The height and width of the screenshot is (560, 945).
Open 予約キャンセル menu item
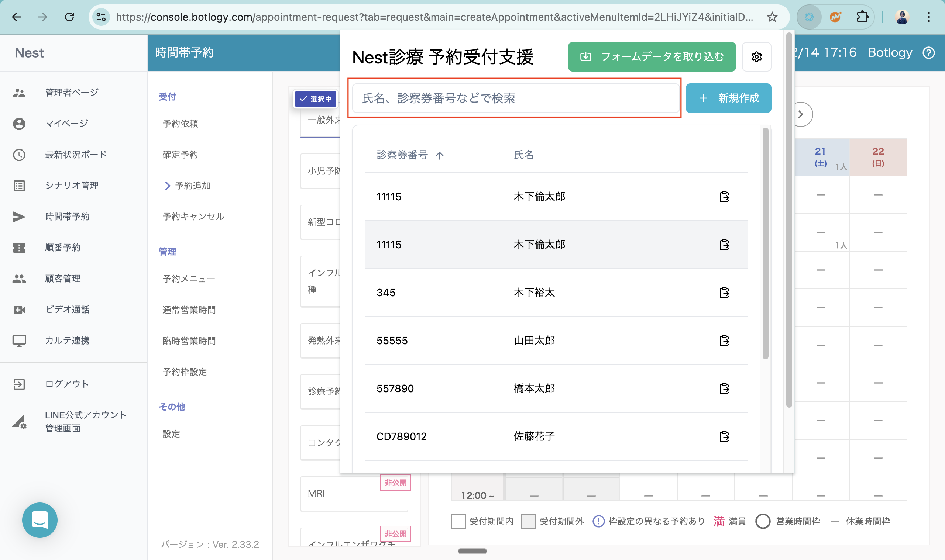coord(193,217)
